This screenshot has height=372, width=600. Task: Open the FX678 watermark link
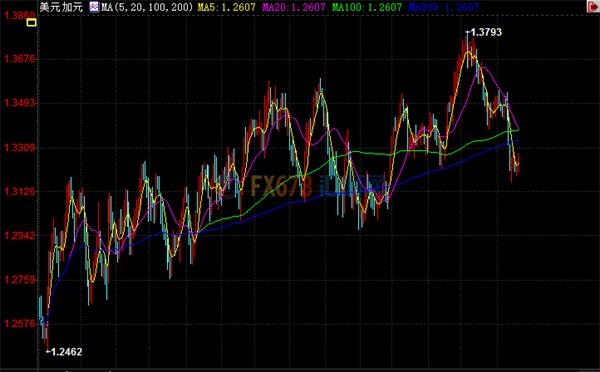(281, 186)
